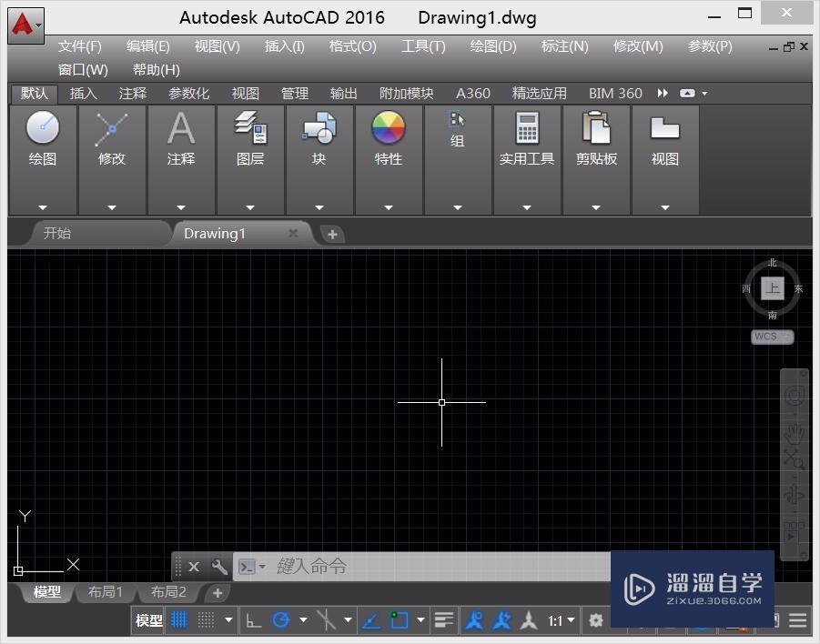This screenshot has width=820, height=644.
Task: Expand the 修改 panel dropdown arrow
Action: point(111,207)
